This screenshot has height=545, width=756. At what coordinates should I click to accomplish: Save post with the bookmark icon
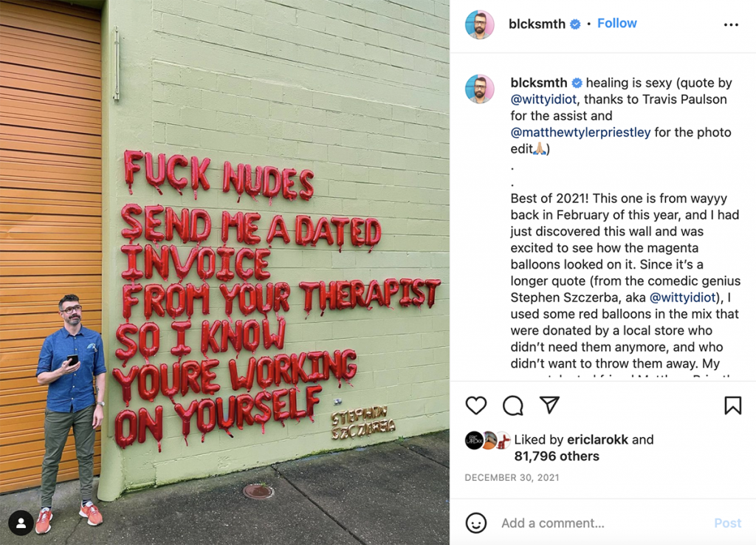732,405
